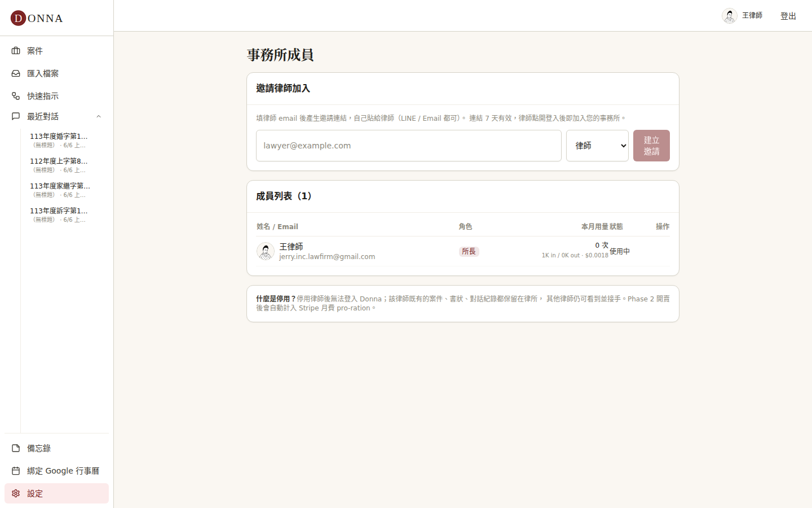Open conversation 113年度家繼字第…
Screen dimensions: 812x508
(x=59, y=190)
